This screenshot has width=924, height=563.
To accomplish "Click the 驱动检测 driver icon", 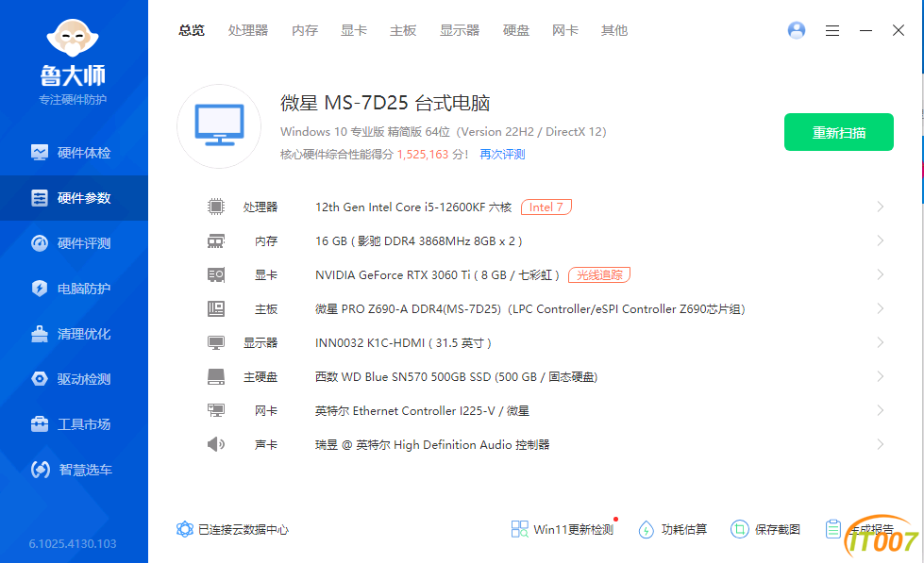I will 40,379.
